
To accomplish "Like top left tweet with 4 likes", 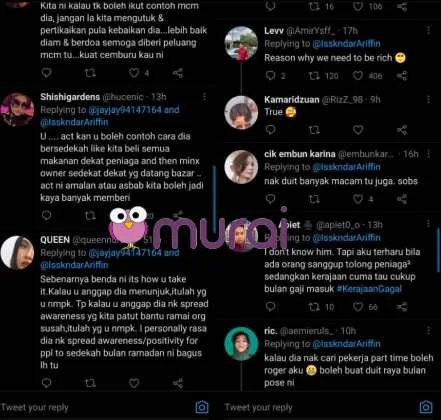I will point(134,73).
